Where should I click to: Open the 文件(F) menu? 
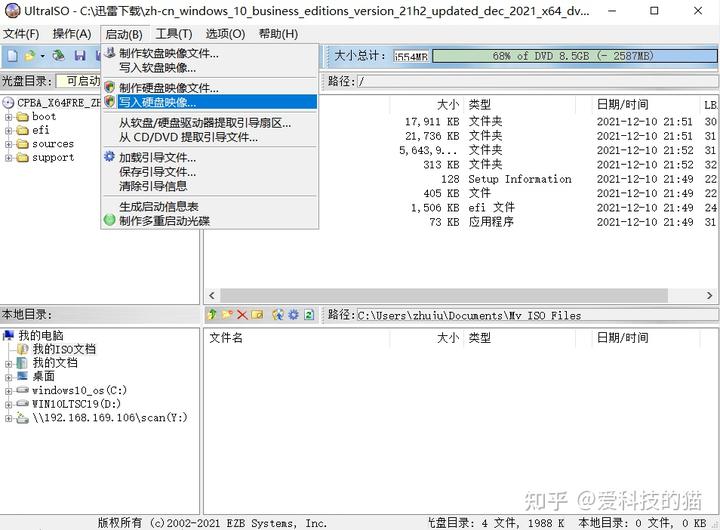[x=21, y=34]
